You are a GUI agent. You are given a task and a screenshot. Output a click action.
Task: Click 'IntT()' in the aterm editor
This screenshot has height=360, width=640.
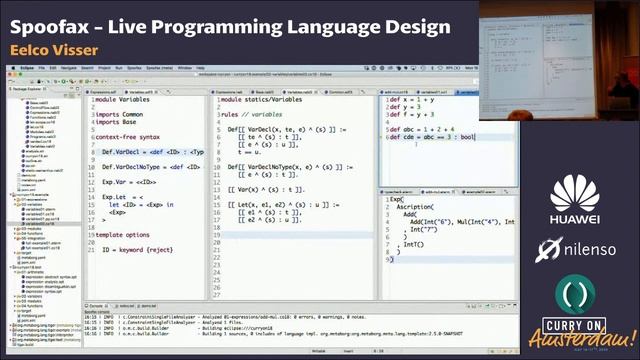[x=413, y=245]
